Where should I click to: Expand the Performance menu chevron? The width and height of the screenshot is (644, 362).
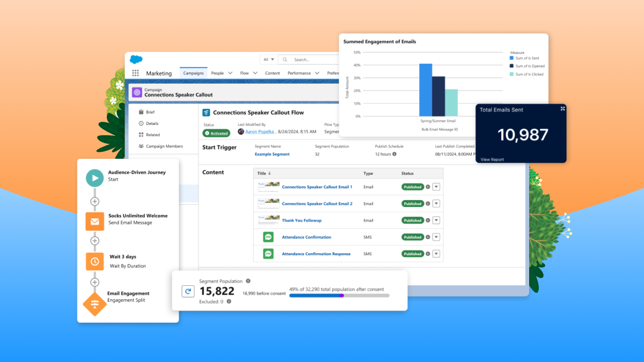[317, 73]
